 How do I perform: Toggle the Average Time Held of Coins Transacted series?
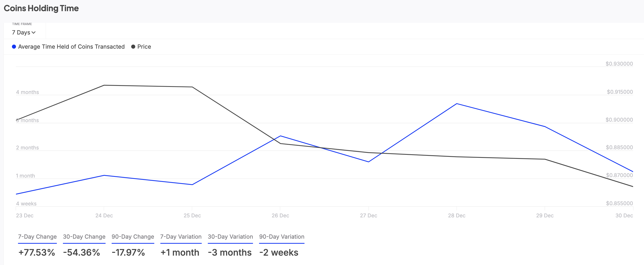[x=71, y=47]
